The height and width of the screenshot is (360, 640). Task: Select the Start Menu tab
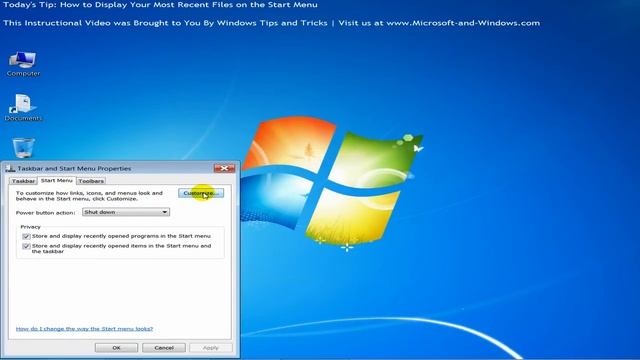[56, 180]
